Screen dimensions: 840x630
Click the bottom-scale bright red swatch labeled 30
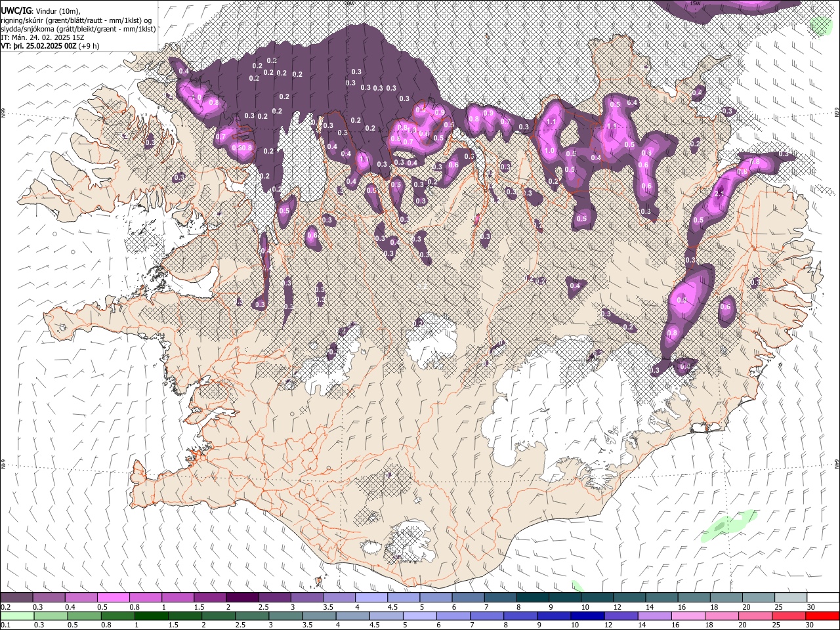click(822, 616)
